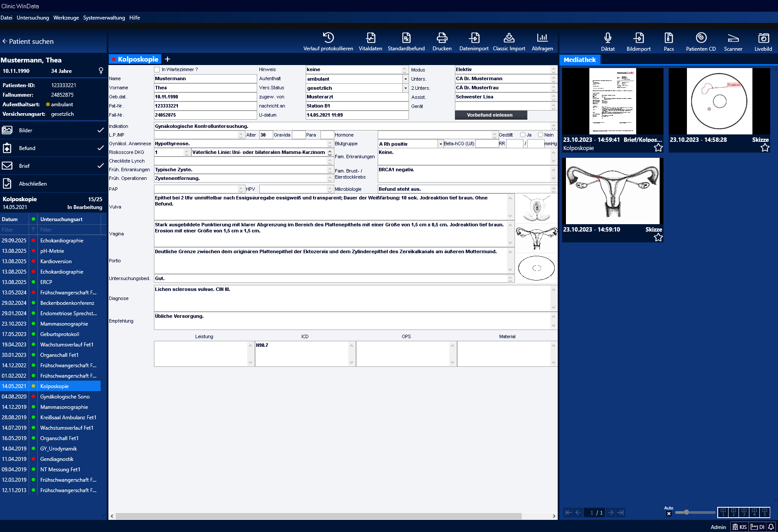This screenshot has height=532, width=778.
Task: Open Verlauf protokollieren history icon
Action: pyautogui.click(x=328, y=38)
